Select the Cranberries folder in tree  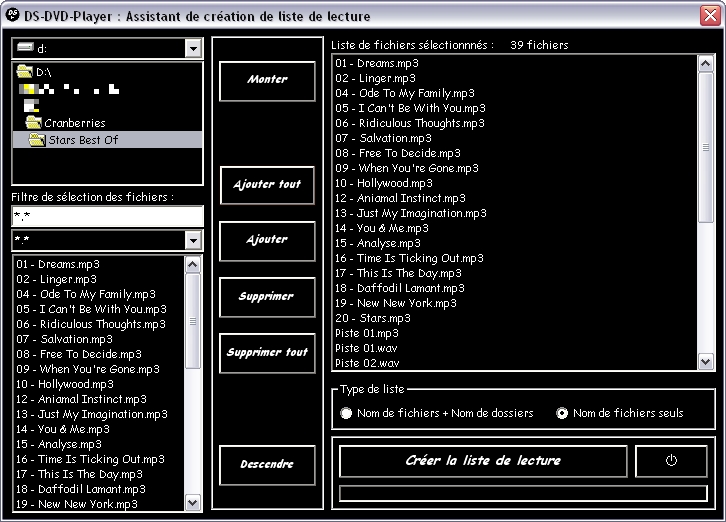[x=75, y=123]
